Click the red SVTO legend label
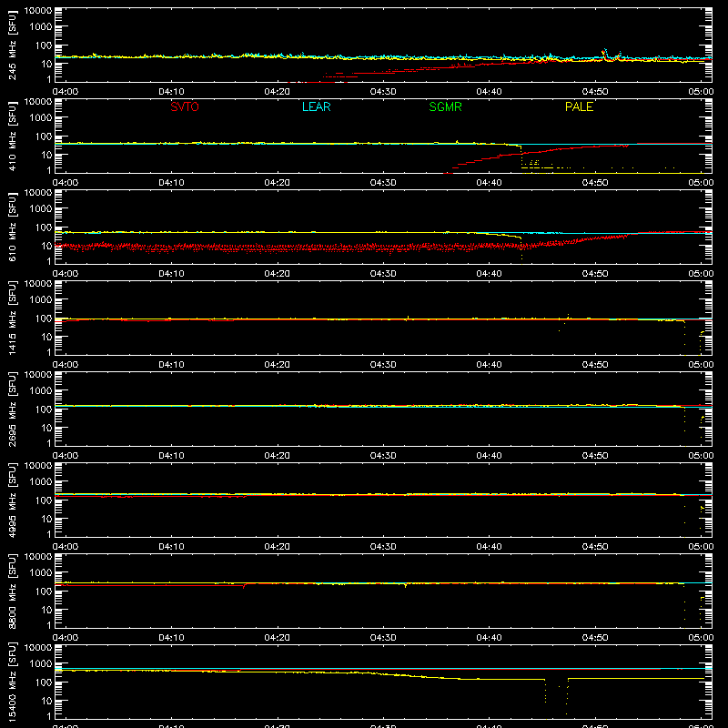 (x=185, y=106)
